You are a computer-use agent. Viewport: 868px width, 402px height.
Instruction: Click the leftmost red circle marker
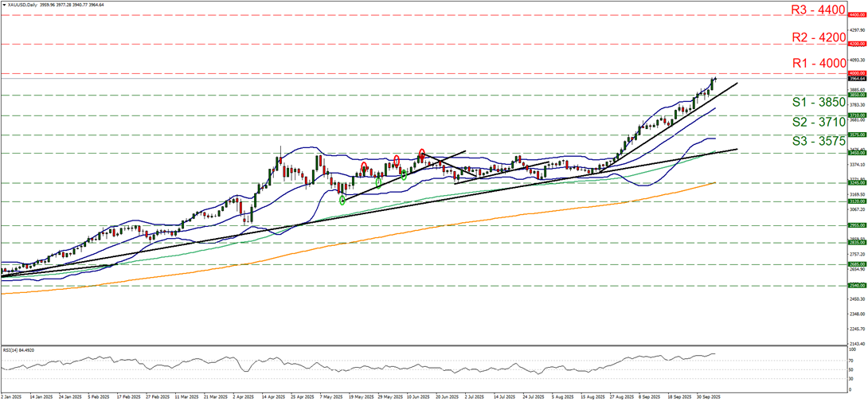[x=364, y=166]
